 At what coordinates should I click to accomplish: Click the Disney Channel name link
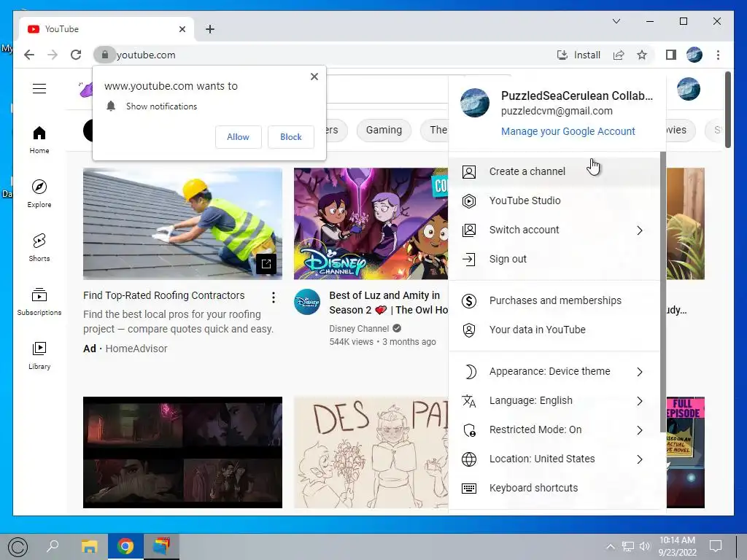(x=359, y=329)
